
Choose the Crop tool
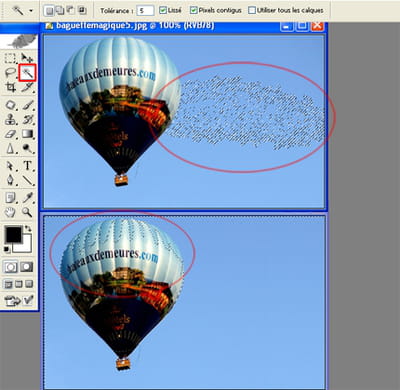click(11, 87)
